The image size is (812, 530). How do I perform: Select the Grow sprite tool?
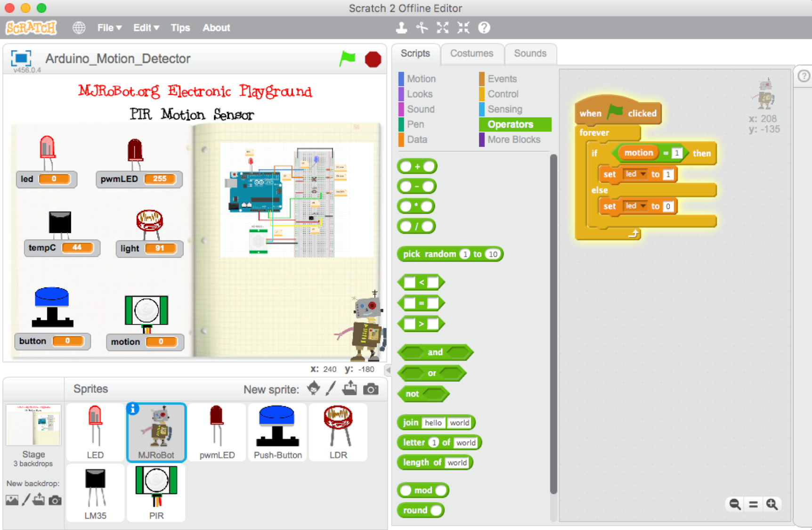click(x=442, y=28)
